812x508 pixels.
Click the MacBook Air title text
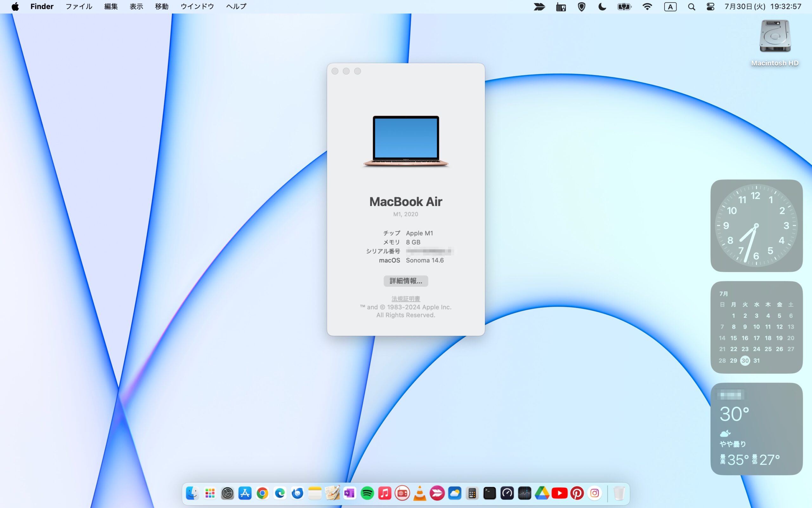pos(406,202)
